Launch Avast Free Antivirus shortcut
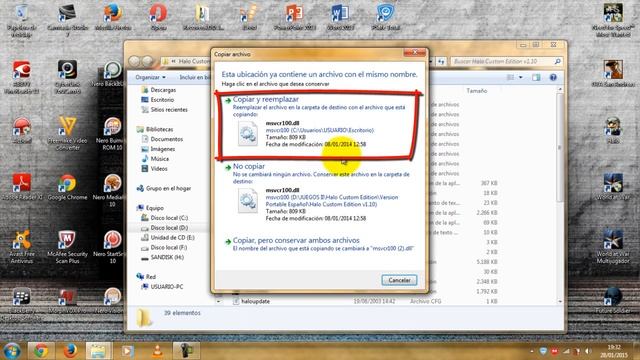The image size is (640, 360). tap(21, 247)
